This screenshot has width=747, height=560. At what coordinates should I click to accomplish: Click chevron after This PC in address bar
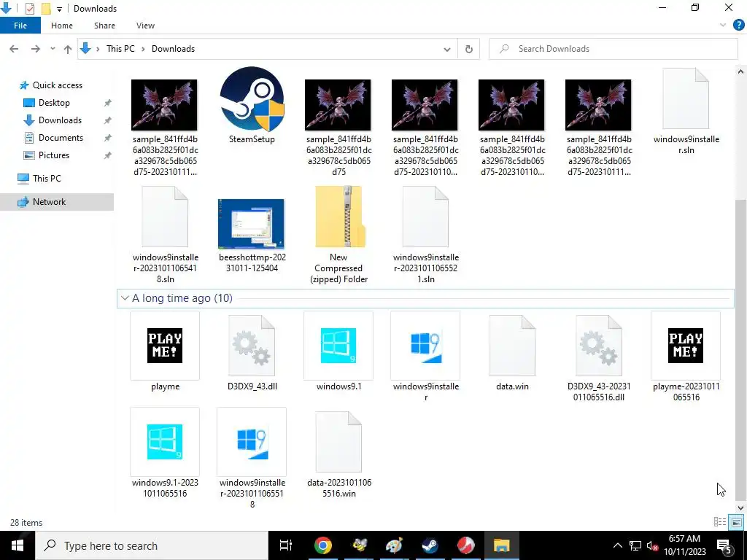pyautogui.click(x=143, y=49)
